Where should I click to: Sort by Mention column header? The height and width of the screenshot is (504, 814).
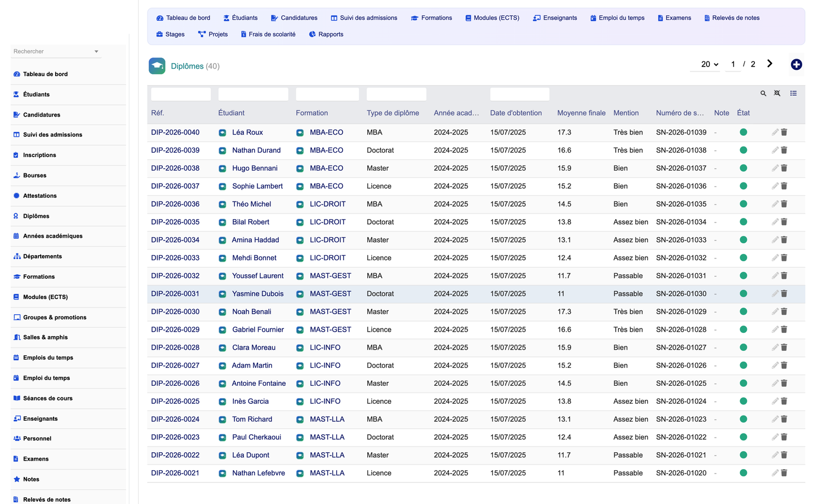pyautogui.click(x=626, y=113)
